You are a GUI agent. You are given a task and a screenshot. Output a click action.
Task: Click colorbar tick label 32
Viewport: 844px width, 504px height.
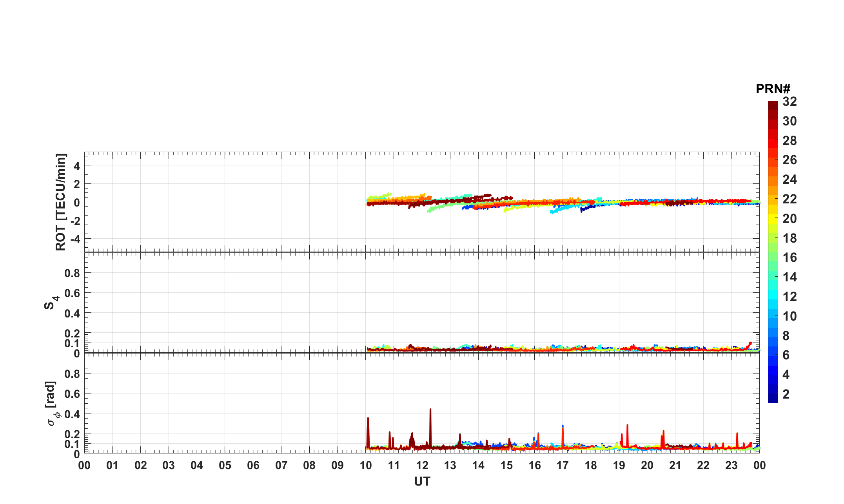coord(790,102)
